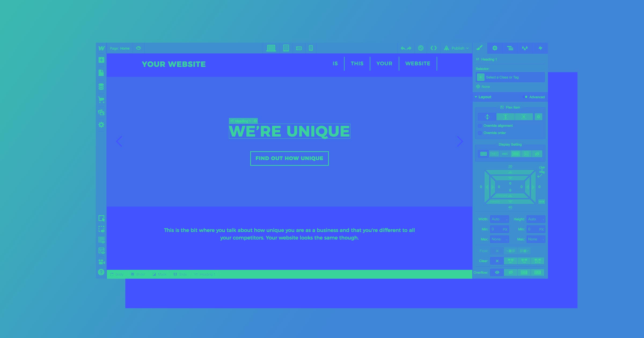This screenshot has width=644, height=338.
Task: Select the Page Home menu item
Action: point(120,48)
